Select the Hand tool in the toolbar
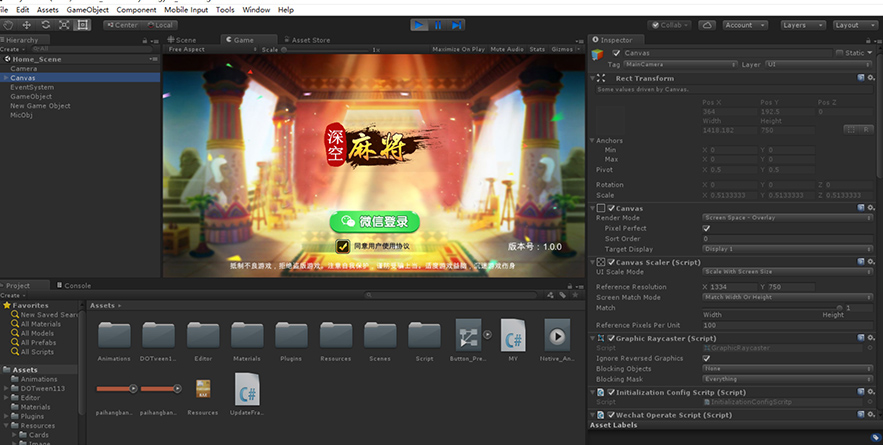883x445 pixels. point(8,24)
